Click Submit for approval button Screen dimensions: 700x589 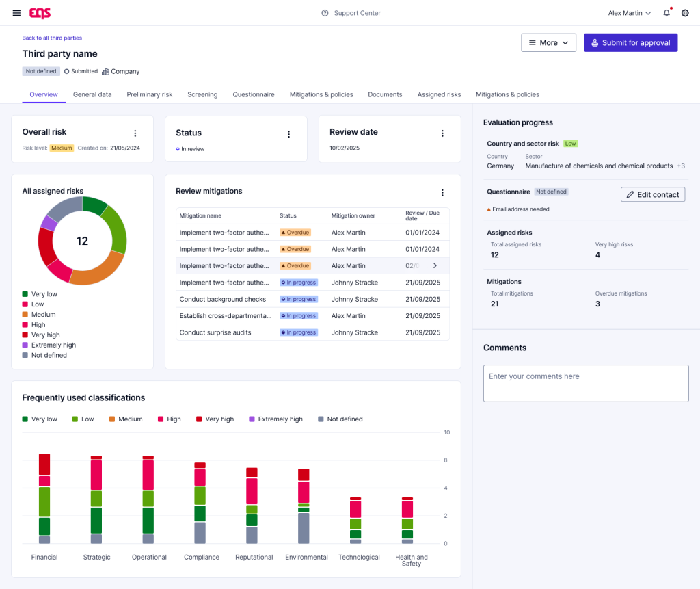tap(630, 42)
